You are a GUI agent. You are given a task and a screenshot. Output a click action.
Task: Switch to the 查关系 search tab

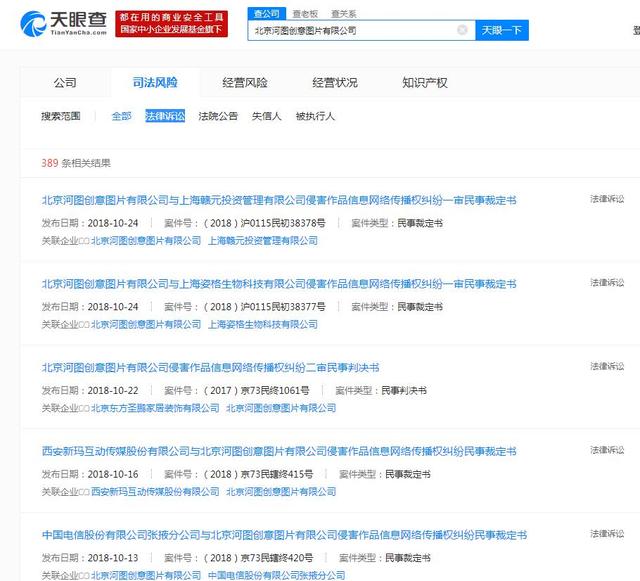coord(343,14)
